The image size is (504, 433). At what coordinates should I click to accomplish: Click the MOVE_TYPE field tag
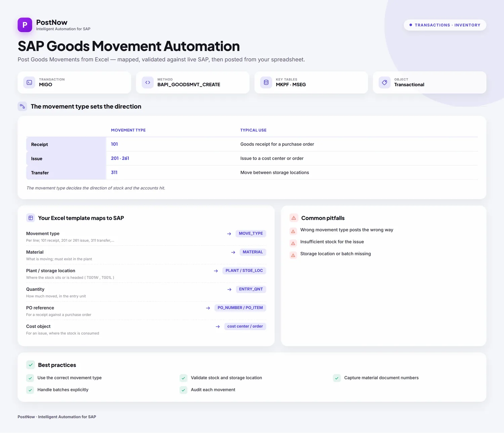(251, 233)
